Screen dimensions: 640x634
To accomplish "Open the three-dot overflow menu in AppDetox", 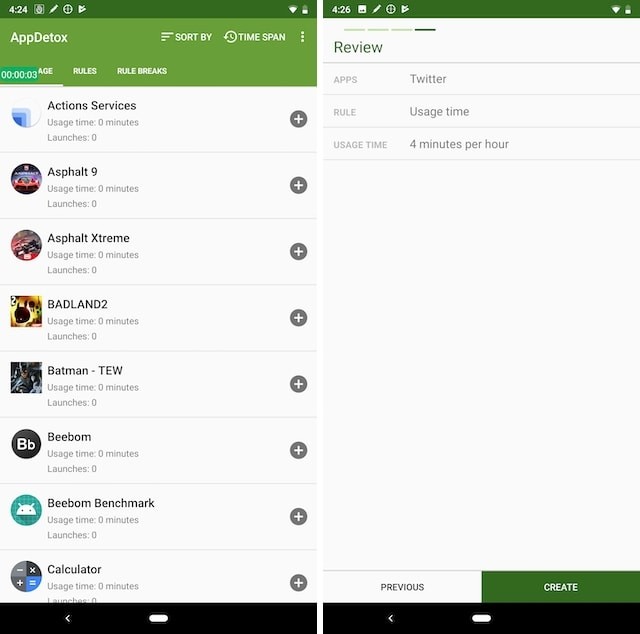I will click(302, 37).
